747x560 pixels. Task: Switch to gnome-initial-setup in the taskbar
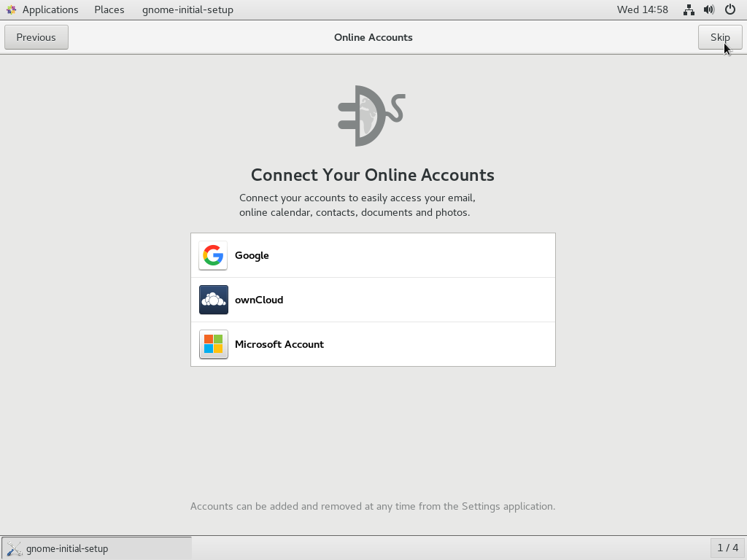[x=97, y=548]
